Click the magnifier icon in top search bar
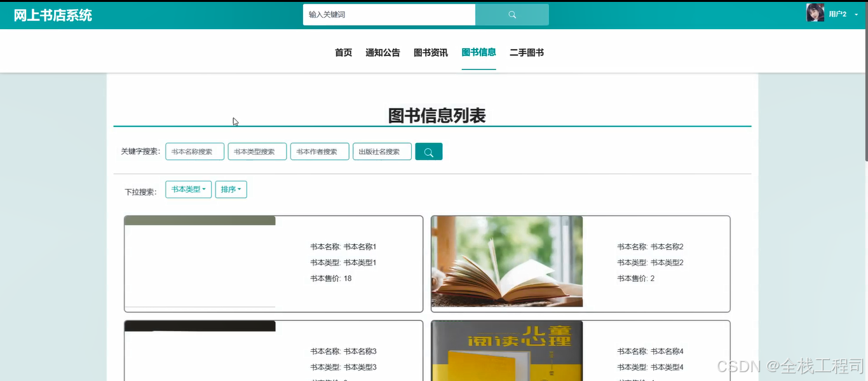This screenshot has height=381, width=868. [x=512, y=15]
